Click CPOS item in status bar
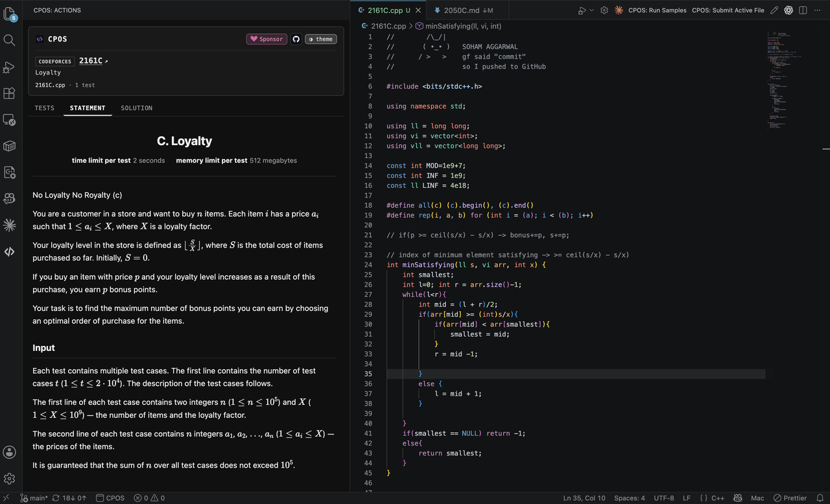 pos(110,498)
